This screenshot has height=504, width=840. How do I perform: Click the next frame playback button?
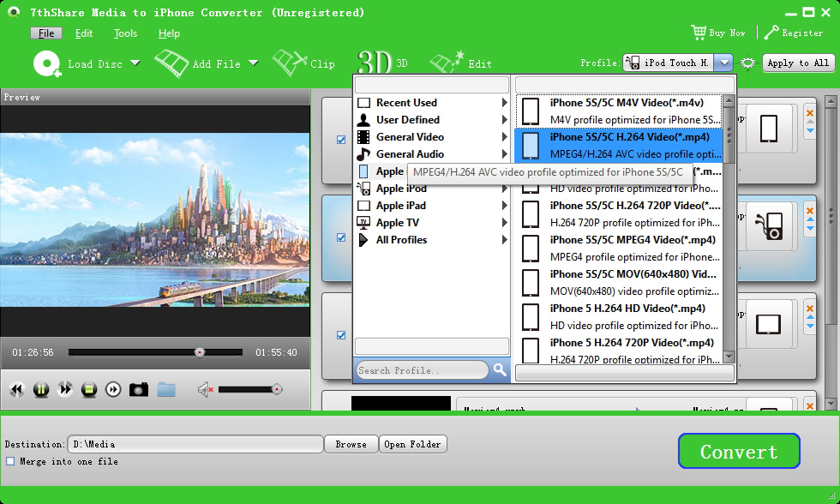113,389
